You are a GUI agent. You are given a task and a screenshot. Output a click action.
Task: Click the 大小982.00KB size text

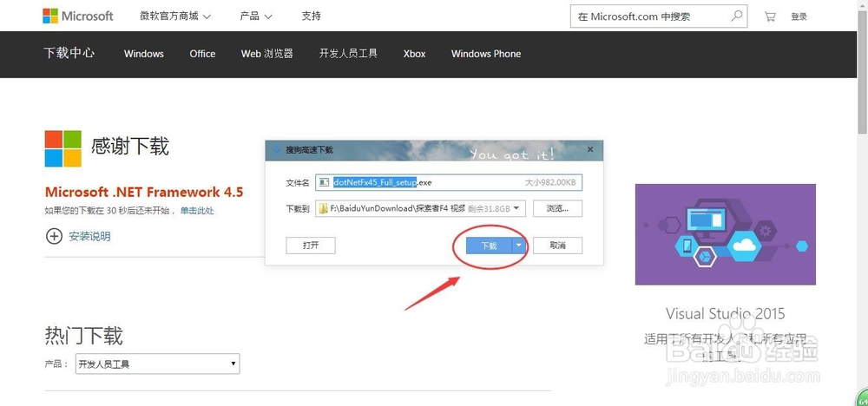[550, 182]
